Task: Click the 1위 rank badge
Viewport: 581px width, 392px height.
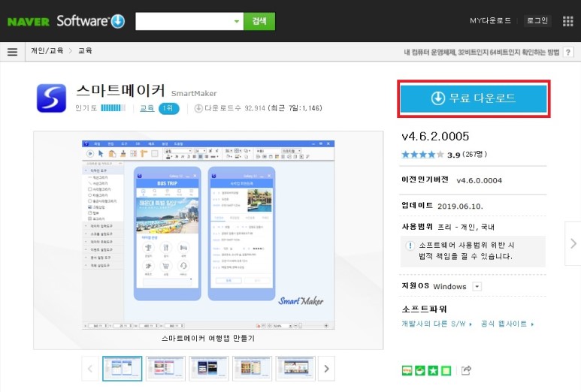Action: click(168, 108)
